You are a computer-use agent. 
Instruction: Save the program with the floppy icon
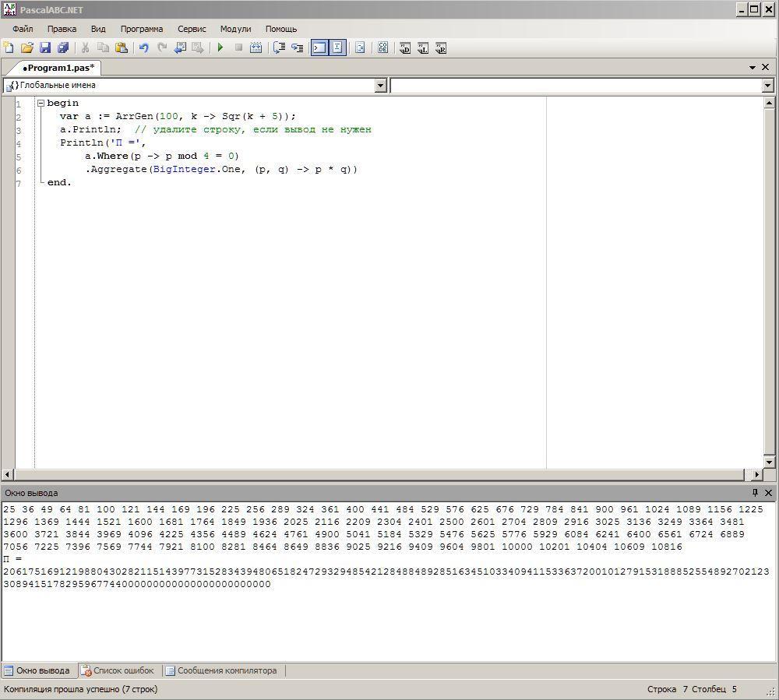point(44,47)
